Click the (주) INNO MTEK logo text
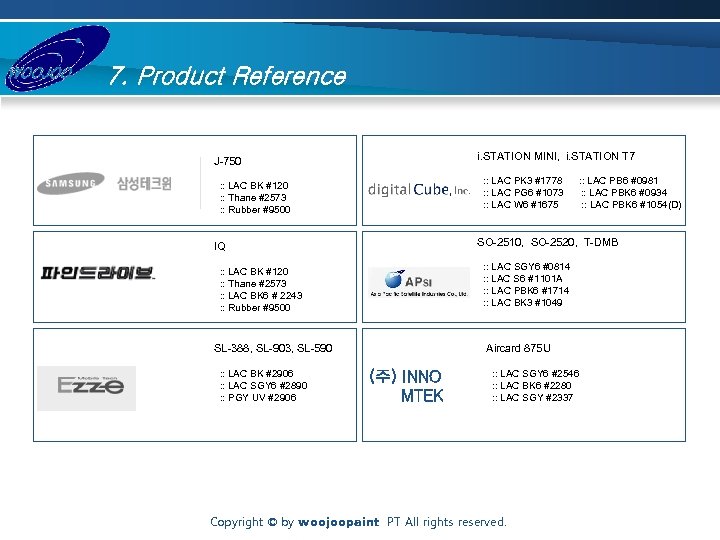The image size is (720, 540). pos(406,386)
